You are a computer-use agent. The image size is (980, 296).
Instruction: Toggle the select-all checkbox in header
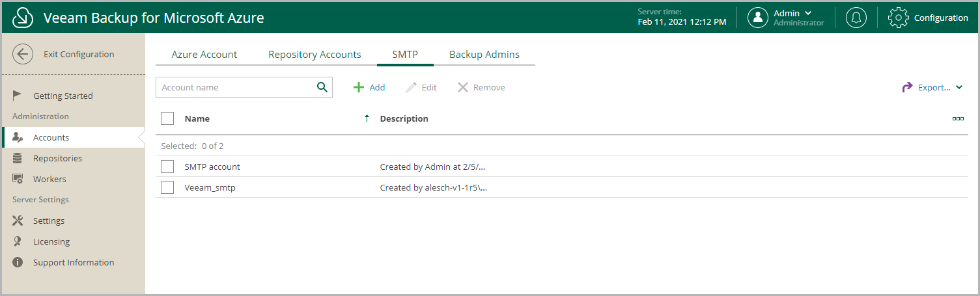(167, 118)
